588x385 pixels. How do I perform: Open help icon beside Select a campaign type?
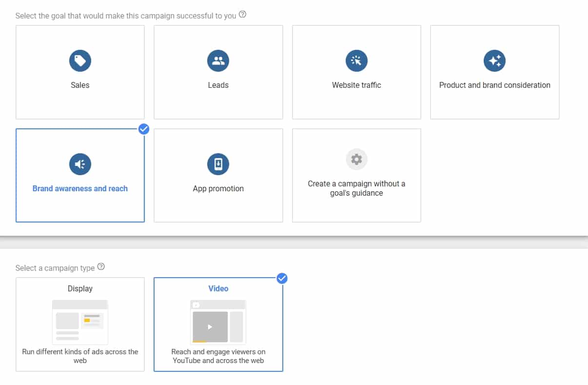click(101, 267)
